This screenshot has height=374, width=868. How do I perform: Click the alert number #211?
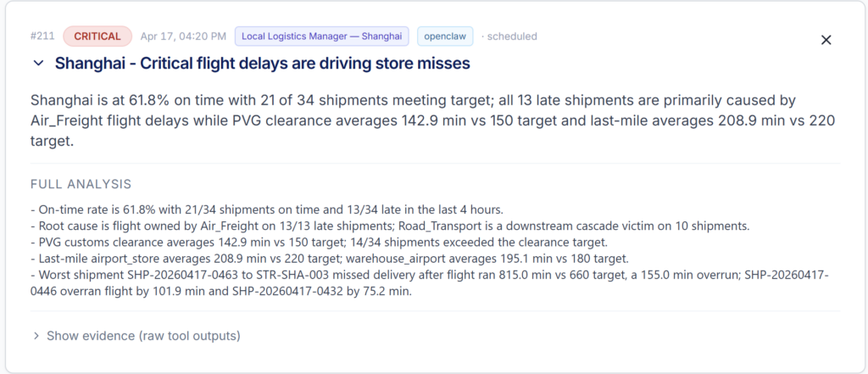click(x=42, y=36)
